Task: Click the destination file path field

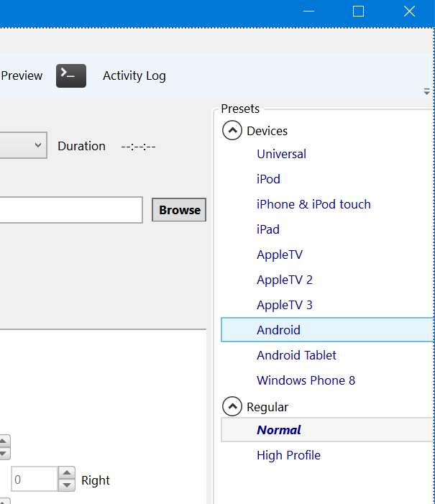Action: tap(71, 210)
